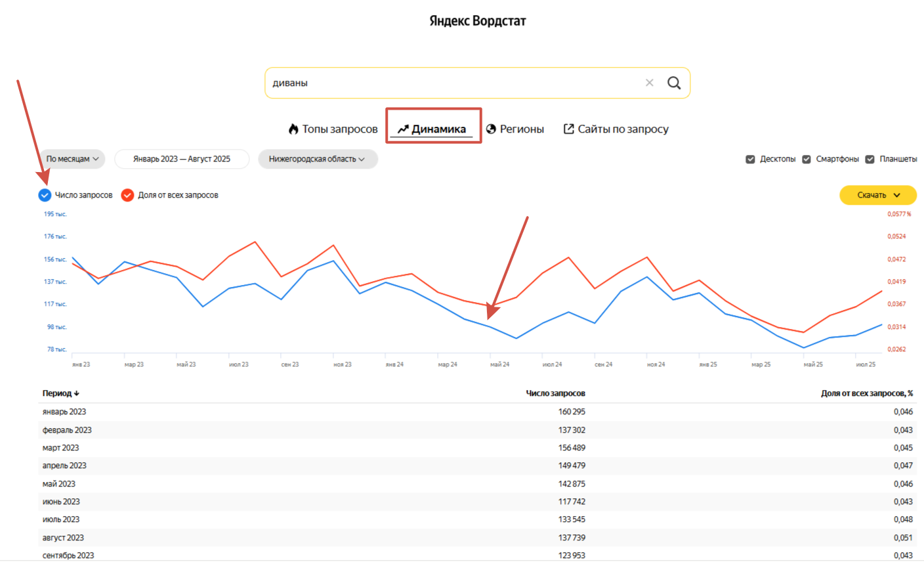The image size is (924, 564).
Task: Click the Яндекс Вордстат heading
Action: [x=478, y=20]
